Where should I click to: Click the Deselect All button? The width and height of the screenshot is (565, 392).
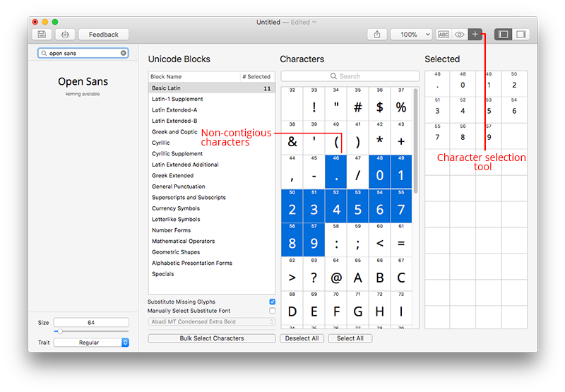pyautogui.click(x=303, y=338)
